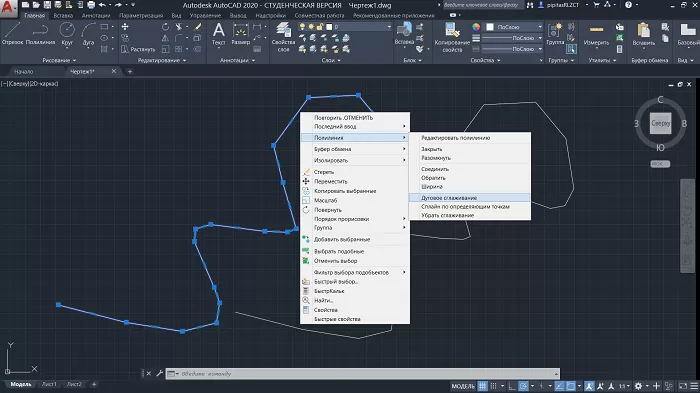Select the Полилиния drawing tool in ribbon

point(40,33)
